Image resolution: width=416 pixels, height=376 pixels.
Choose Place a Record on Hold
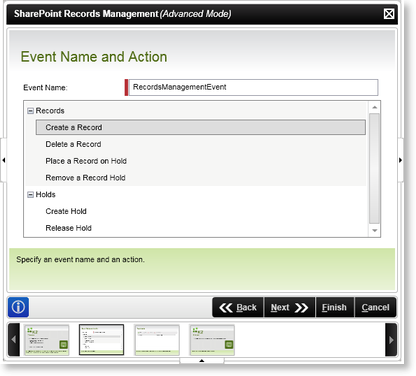pyautogui.click(x=86, y=161)
